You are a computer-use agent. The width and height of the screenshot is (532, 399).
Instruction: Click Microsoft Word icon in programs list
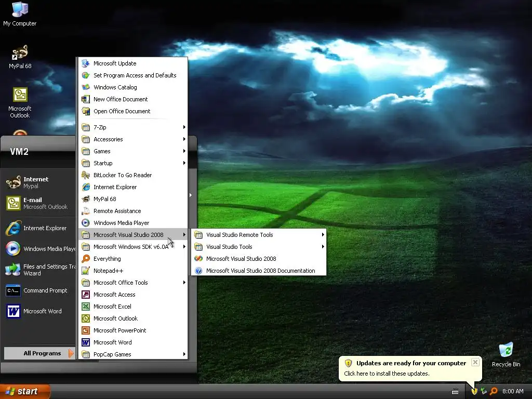tap(86, 342)
